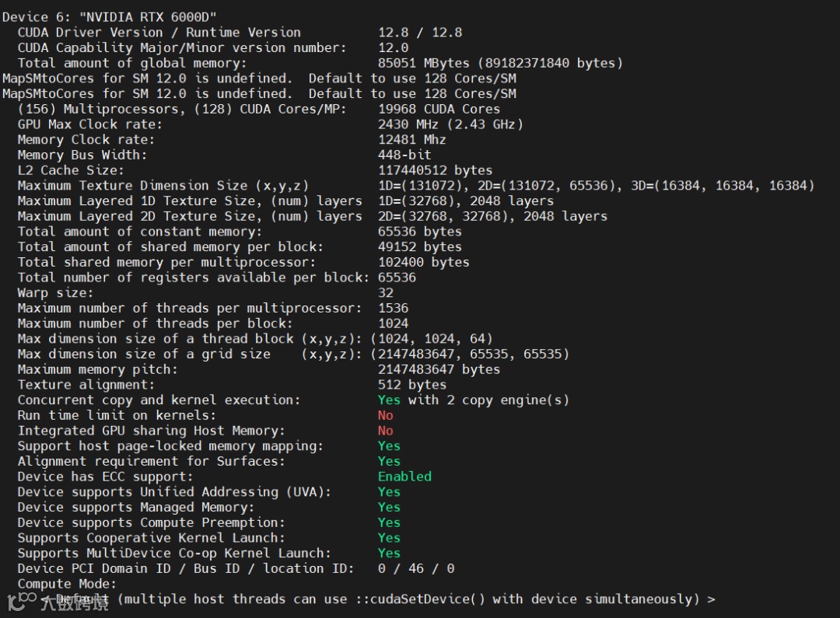Click the Memory Bus Width 448-bit value
The height and width of the screenshot is (618, 840).
point(404,155)
